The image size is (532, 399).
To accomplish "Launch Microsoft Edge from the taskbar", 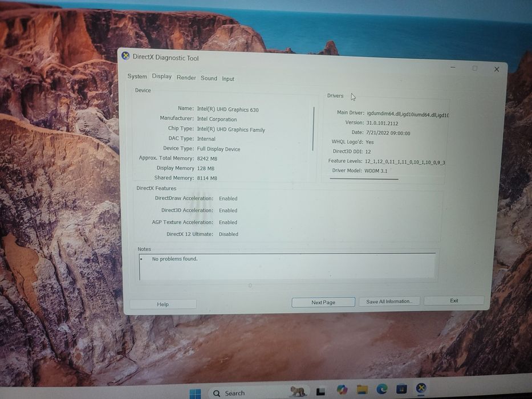I will (x=381, y=389).
